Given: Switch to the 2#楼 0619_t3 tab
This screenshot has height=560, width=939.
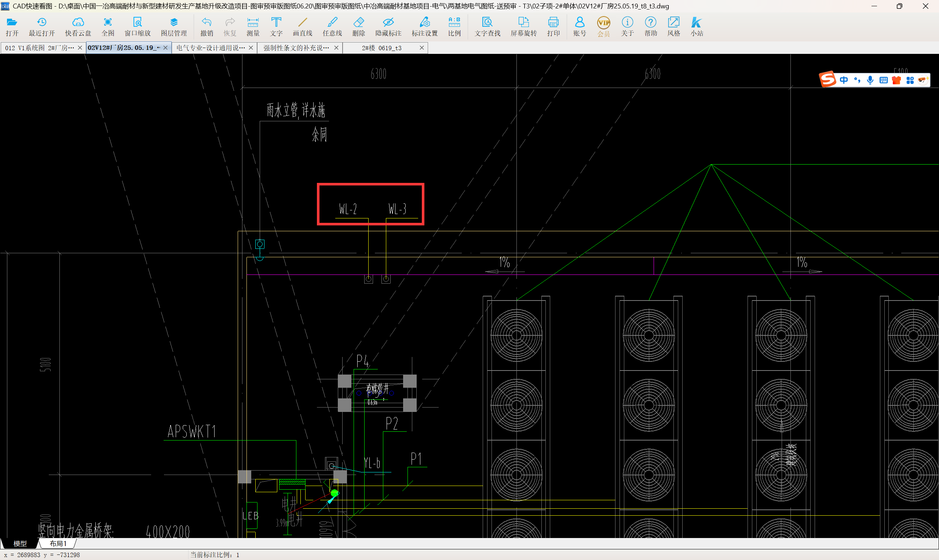Looking at the screenshot, I should 381,48.
